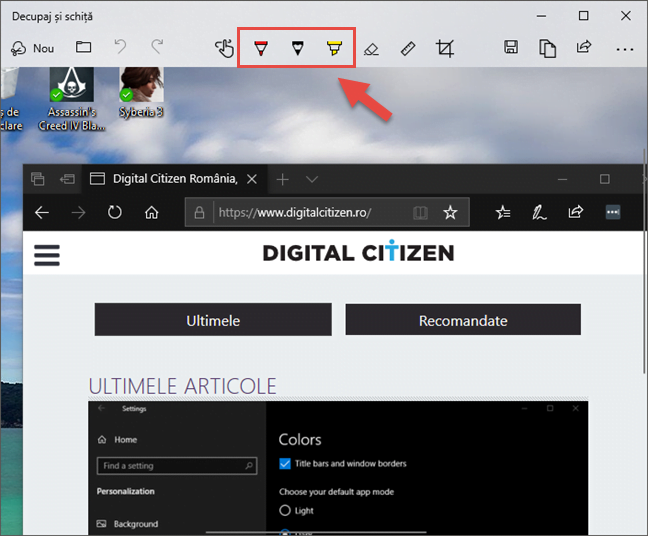Open a new Edge tab
The image size is (648, 536).
pyautogui.click(x=282, y=179)
